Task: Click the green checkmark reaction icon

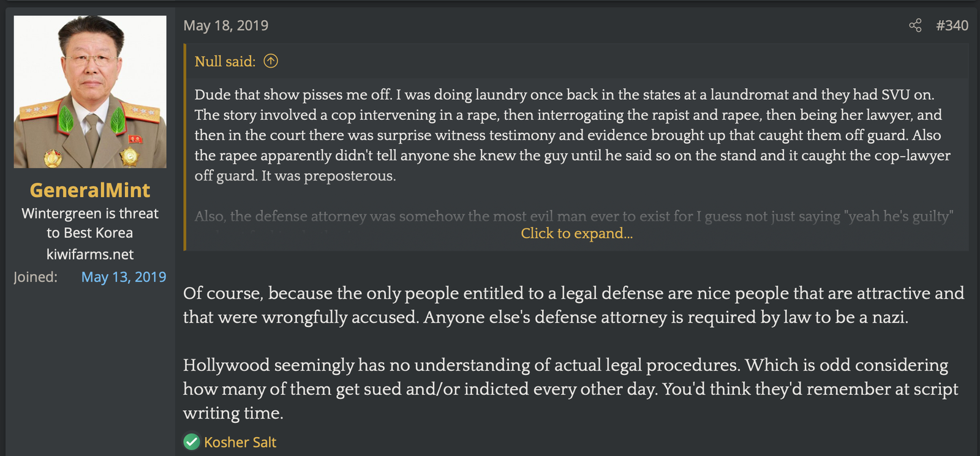Action: 192,442
